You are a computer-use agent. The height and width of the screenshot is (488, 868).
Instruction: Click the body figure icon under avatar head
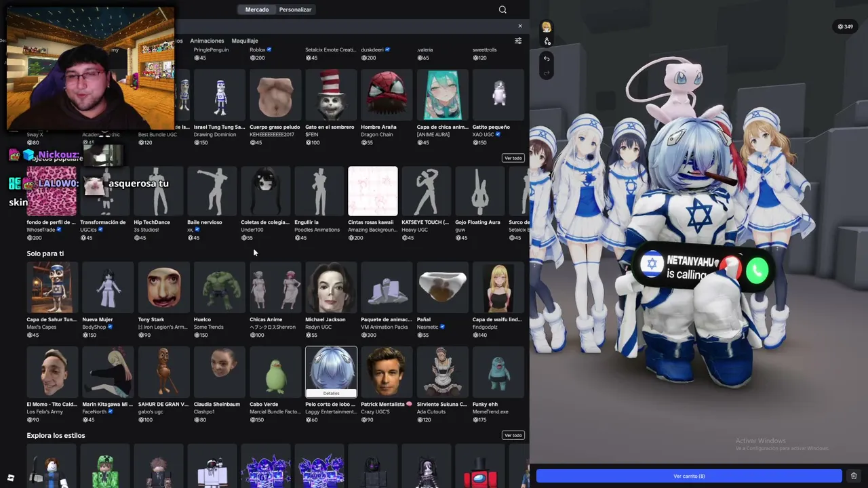547,41
